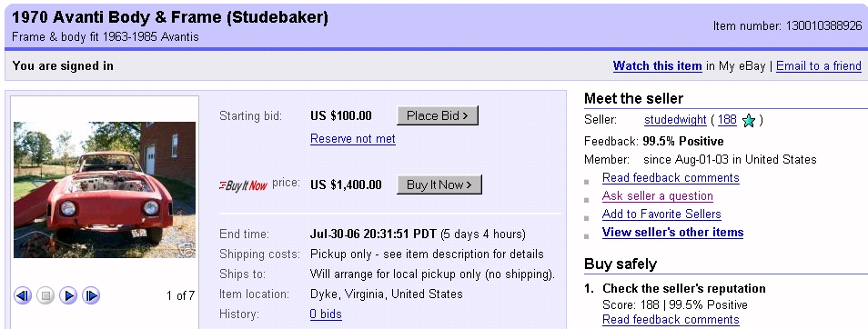Image resolution: width=868 pixels, height=329 pixels.
Task: Stop the image slideshow
Action: [x=45, y=296]
